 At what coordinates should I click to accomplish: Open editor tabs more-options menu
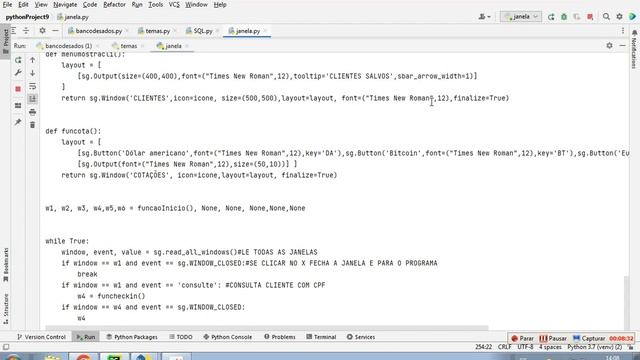pyautogui.click(x=623, y=31)
